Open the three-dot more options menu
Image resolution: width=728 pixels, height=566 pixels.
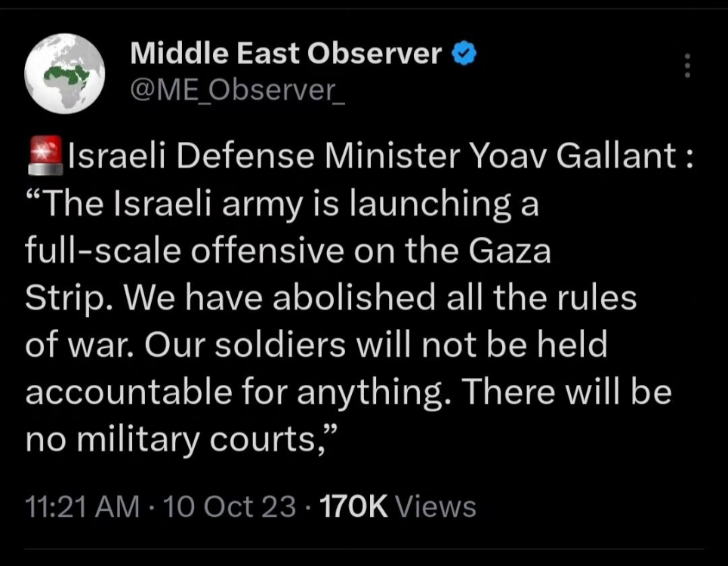click(x=686, y=66)
